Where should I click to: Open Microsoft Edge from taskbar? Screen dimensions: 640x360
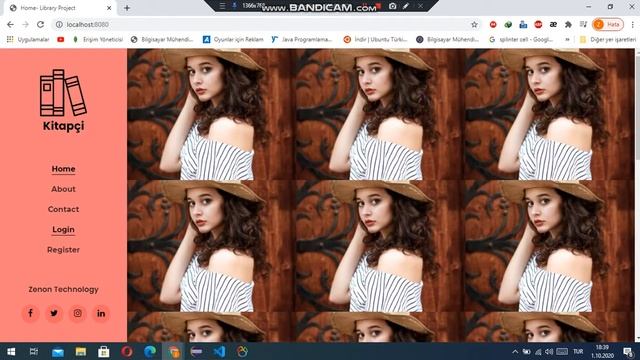[150, 351]
